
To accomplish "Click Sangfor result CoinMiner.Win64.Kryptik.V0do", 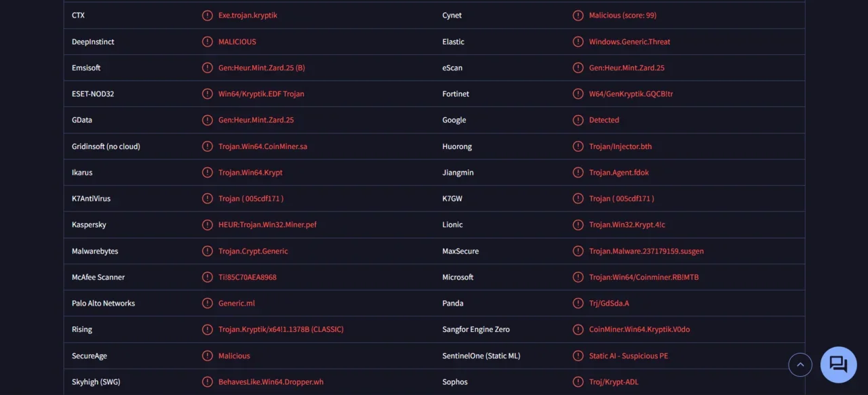I will tap(639, 330).
